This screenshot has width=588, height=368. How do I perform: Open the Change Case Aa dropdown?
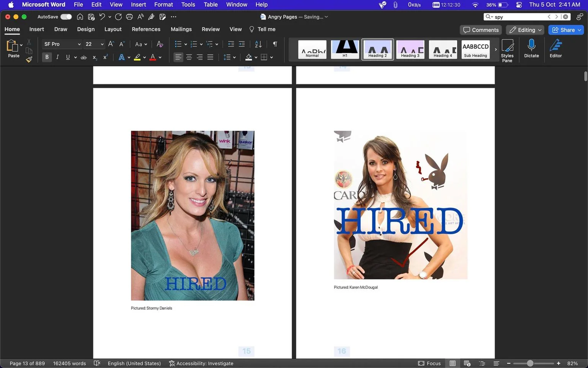[141, 44]
